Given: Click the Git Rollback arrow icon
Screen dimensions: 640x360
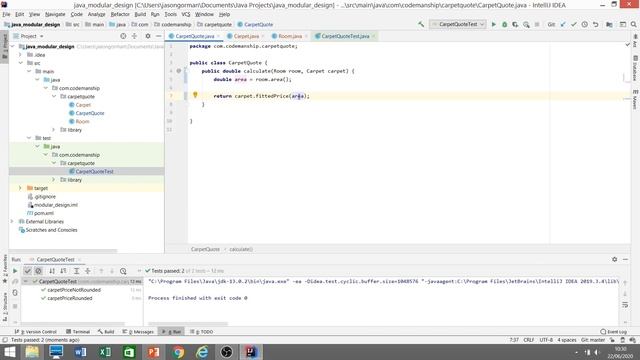Looking at the screenshot, I should (596, 24).
